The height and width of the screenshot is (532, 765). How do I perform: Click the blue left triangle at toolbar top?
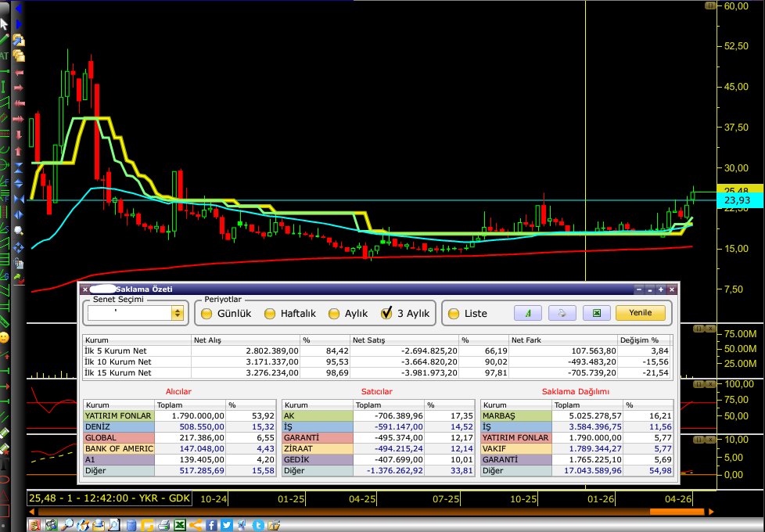(19, 9)
